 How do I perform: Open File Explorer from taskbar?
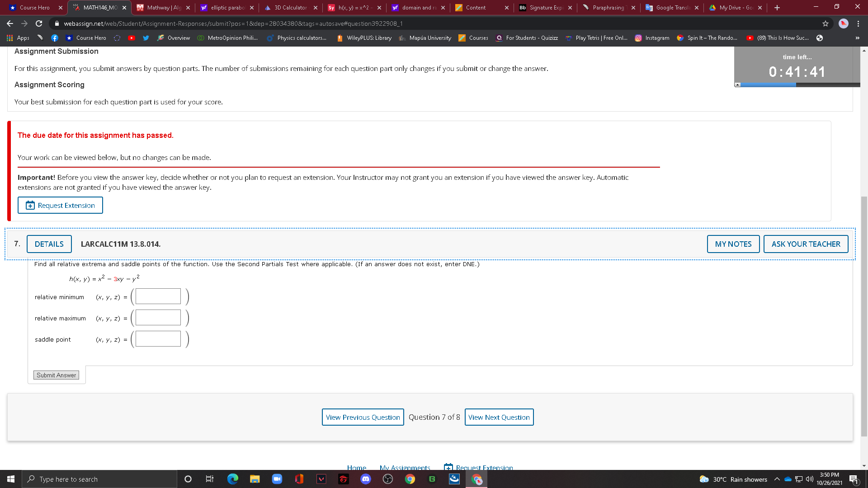[x=255, y=479]
